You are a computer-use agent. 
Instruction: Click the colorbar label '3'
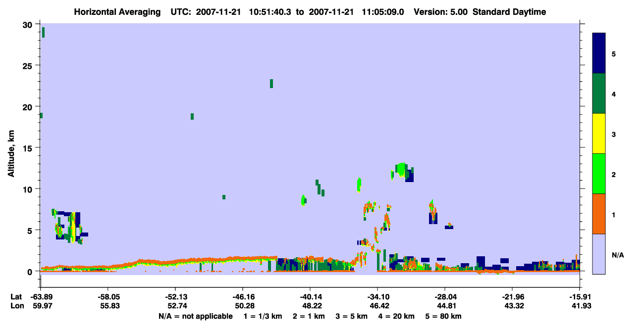tap(614, 134)
